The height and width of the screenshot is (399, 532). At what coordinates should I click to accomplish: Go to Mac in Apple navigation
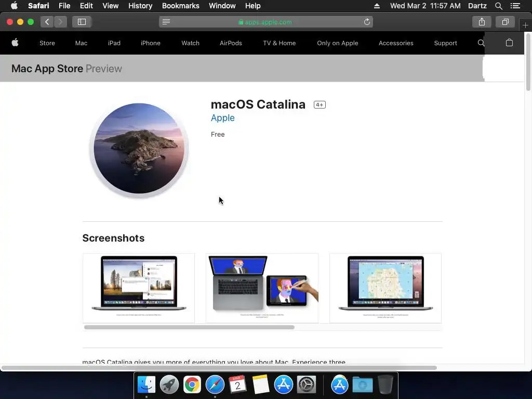(x=81, y=43)
